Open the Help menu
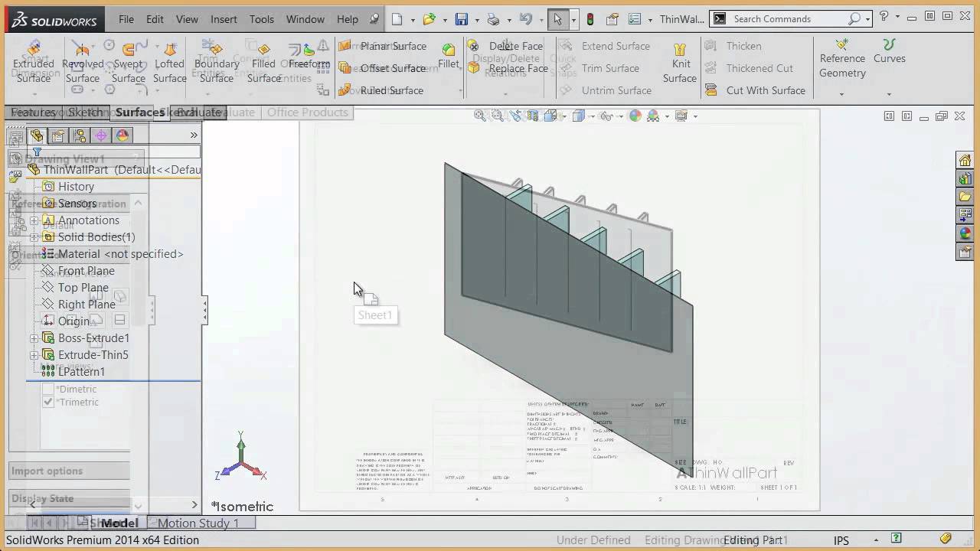 pyautogui.click(x=347, y=19)
